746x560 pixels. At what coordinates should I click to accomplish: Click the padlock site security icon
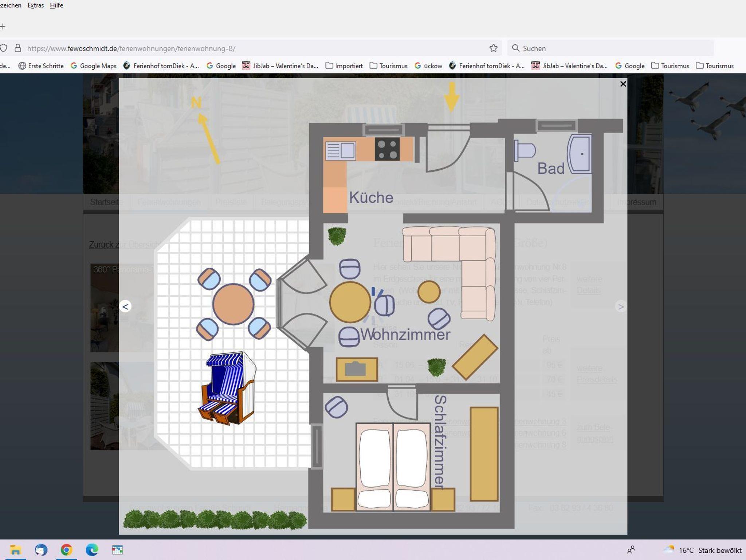[17, 48]
